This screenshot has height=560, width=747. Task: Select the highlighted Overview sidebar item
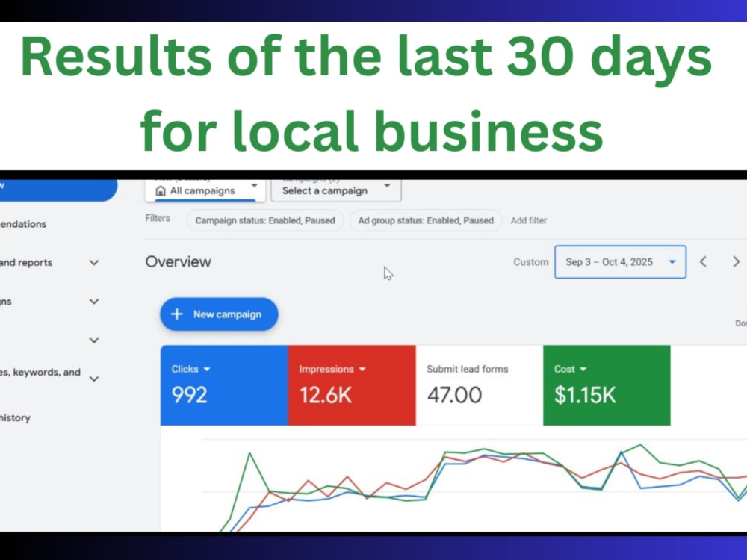pos(58,190)
